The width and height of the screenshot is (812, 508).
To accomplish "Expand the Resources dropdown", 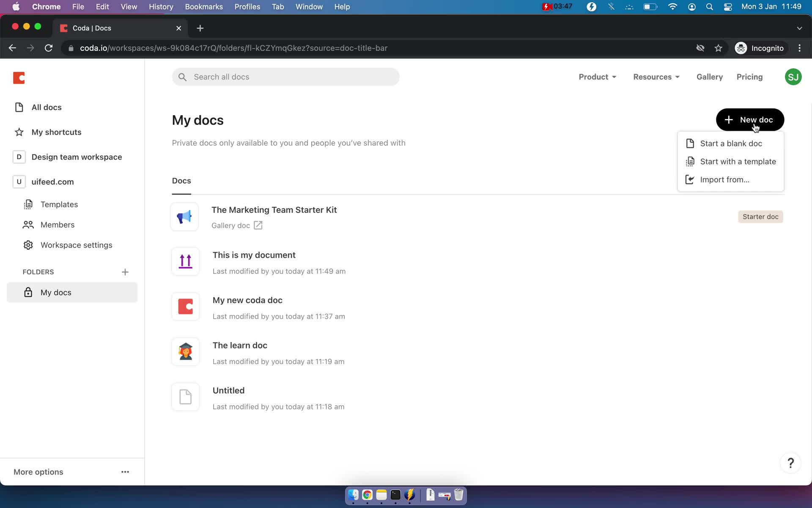I will (656, 77).
